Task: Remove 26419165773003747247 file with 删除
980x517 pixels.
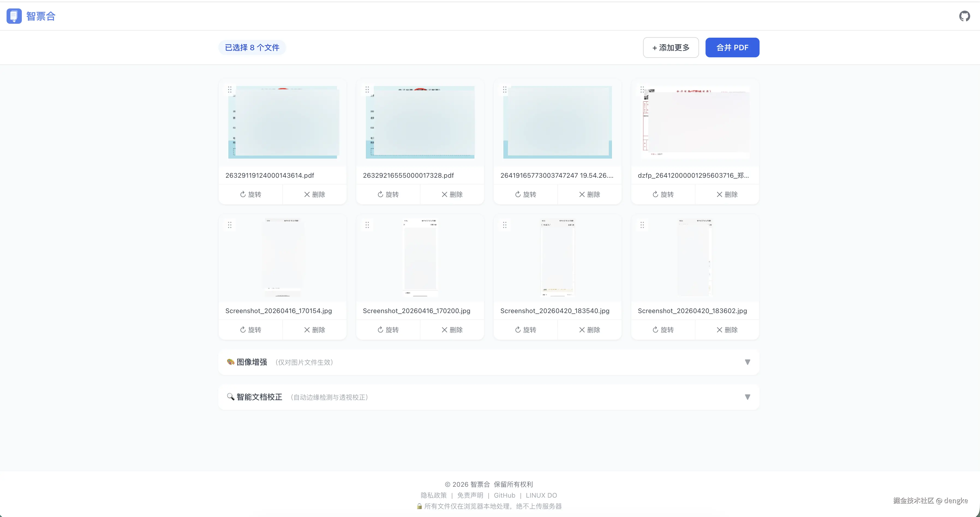Action: click(x=589, y=195)
